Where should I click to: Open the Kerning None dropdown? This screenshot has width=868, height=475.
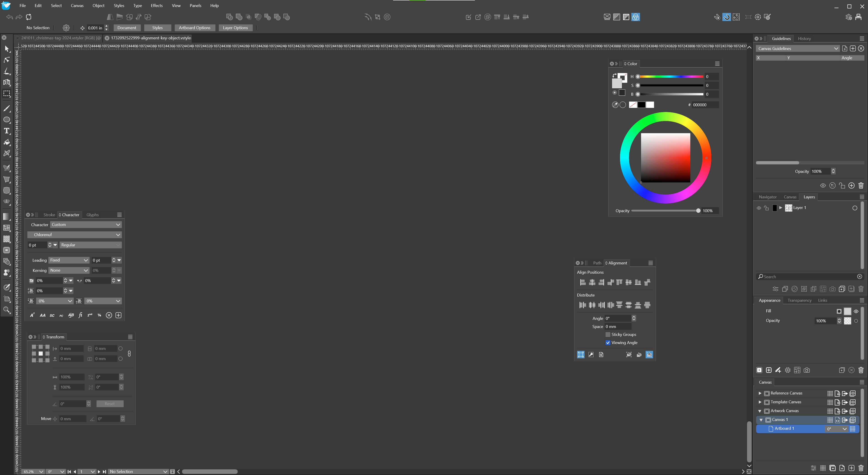[69, 270]
